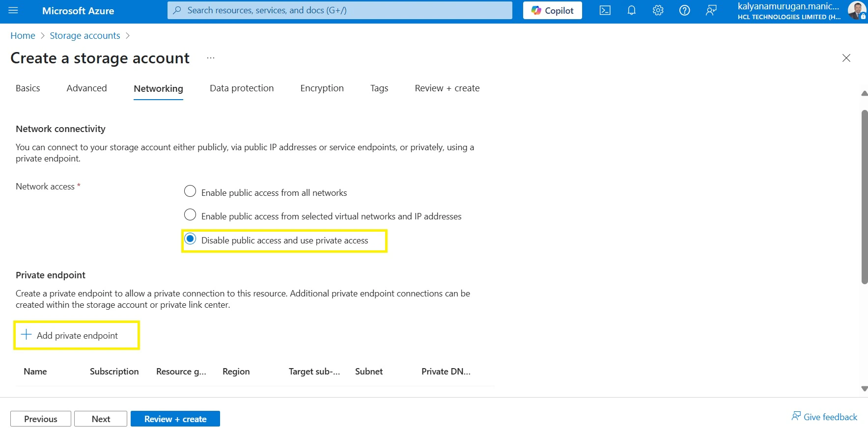Click the scrollbar up arrow
This screenshot has height=428, width=868.
tap(865, 93)
